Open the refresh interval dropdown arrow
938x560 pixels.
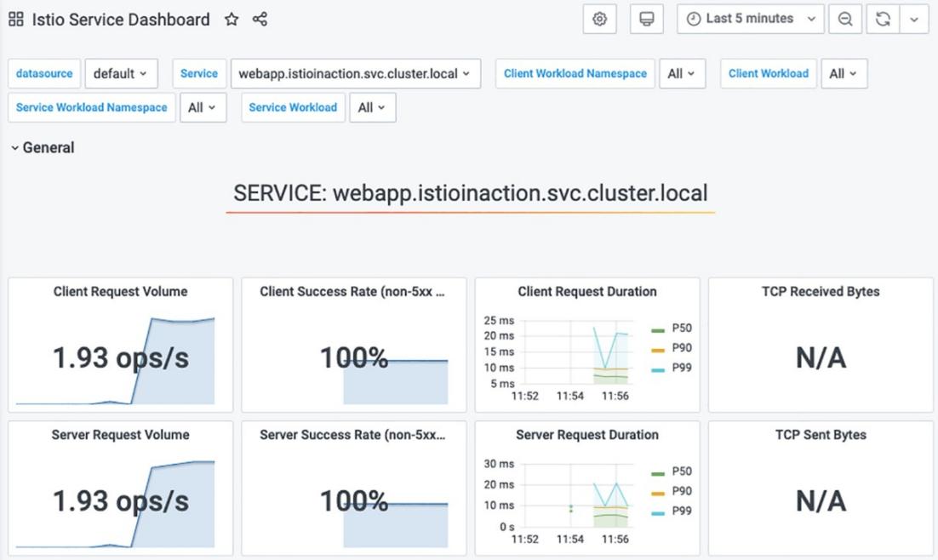pyautogui.click(x=914, y=19)
